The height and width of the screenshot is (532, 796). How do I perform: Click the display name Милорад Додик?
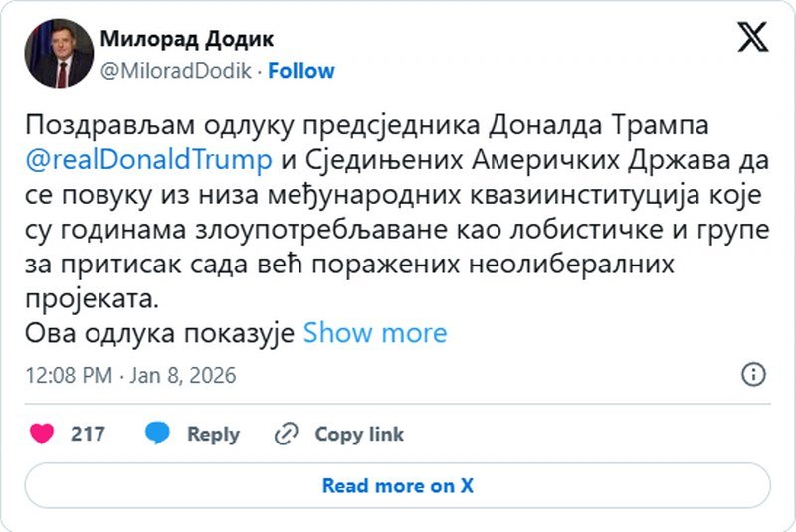186,39
